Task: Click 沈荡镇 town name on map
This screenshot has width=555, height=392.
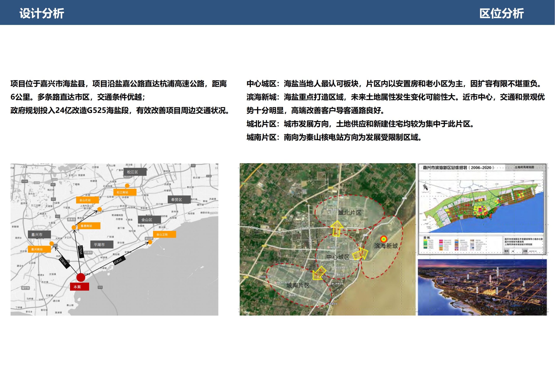Action: pos(52,274)
